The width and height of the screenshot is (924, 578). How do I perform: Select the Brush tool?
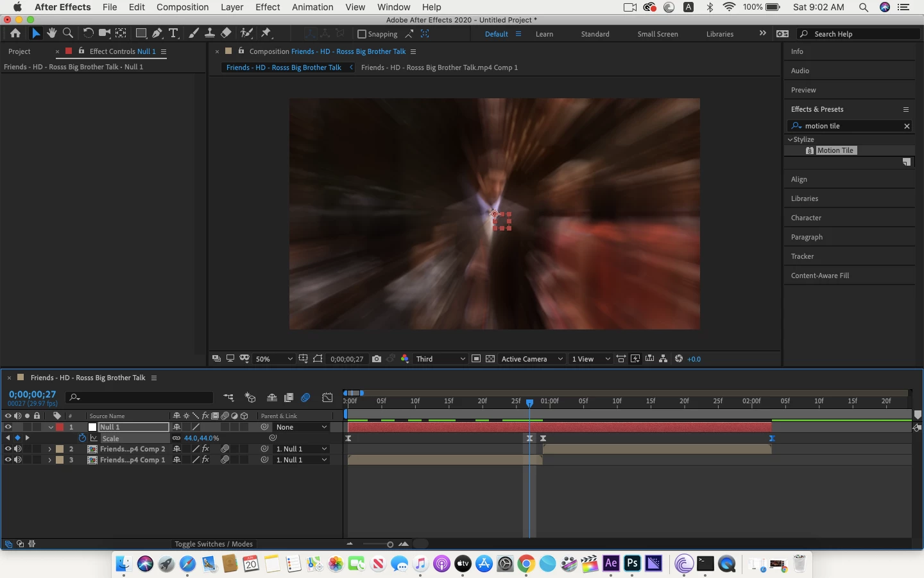click(193, 33)
